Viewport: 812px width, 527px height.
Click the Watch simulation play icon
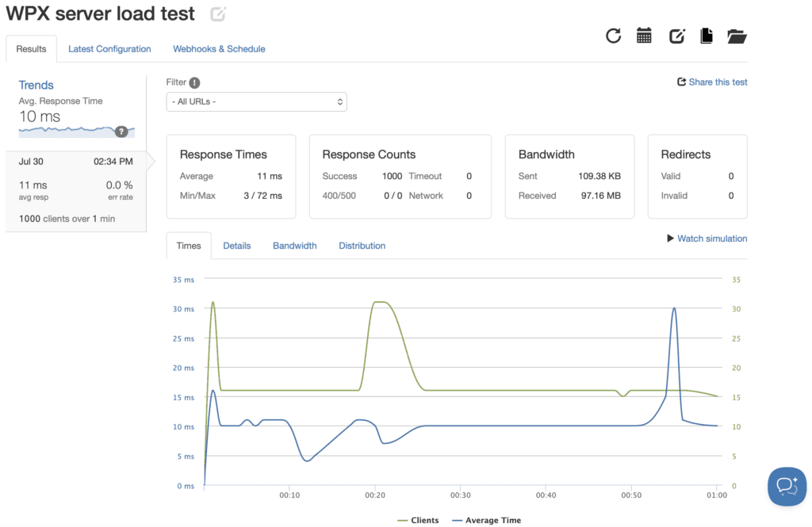pyautogui.click(x=670, y=238)
